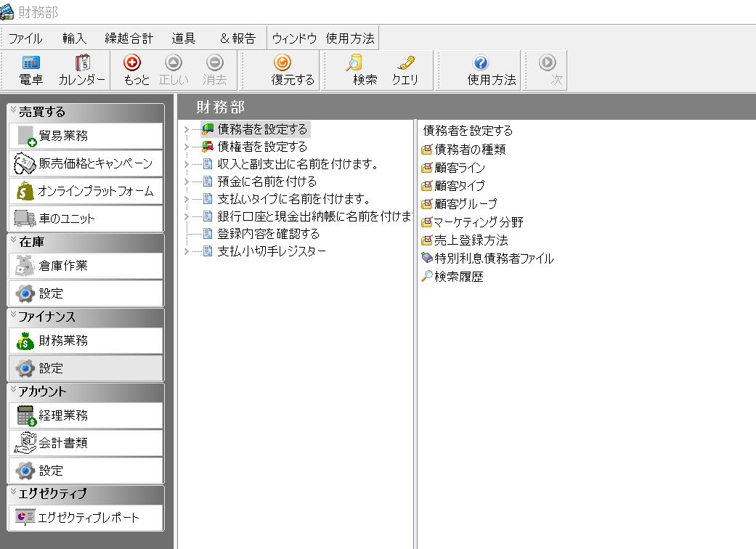Open エグゼクティブレポート in the sidebar
The image size is (756, 549).
pos(86,518)
